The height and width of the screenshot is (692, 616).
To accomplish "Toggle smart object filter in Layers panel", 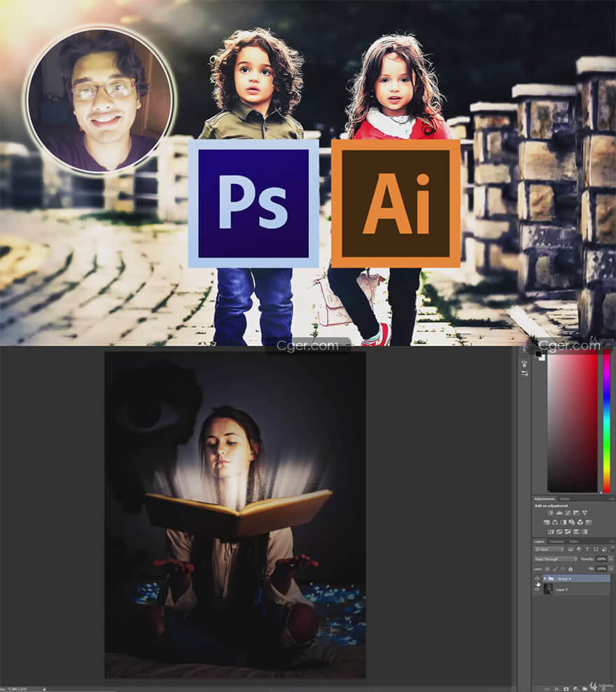I will click(x=604, y=549).
